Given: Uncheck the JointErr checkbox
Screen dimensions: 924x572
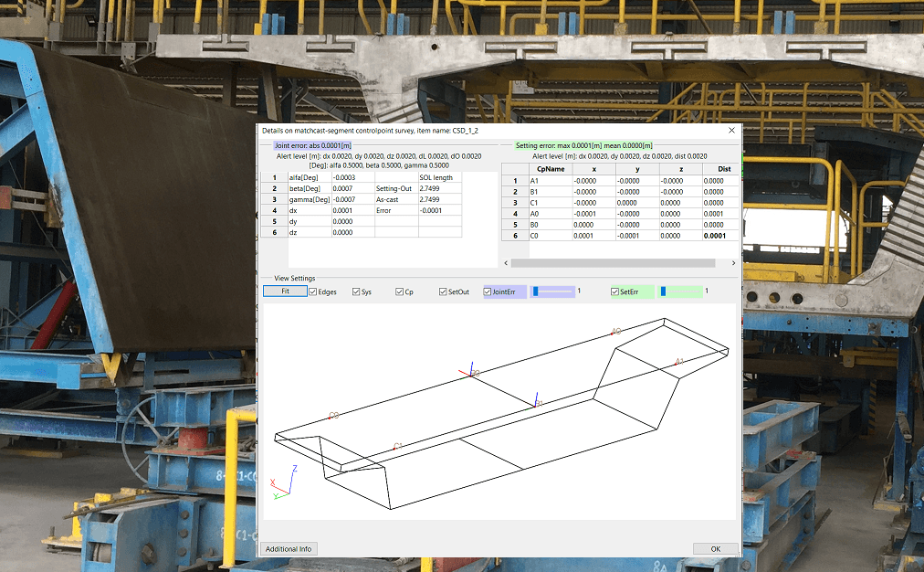Looking at the screenshot, I should (488, 292).
